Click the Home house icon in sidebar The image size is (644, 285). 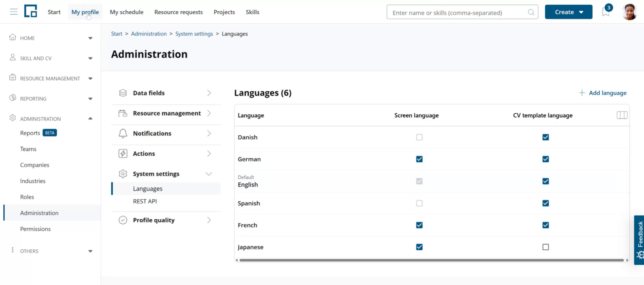(12, 37)
